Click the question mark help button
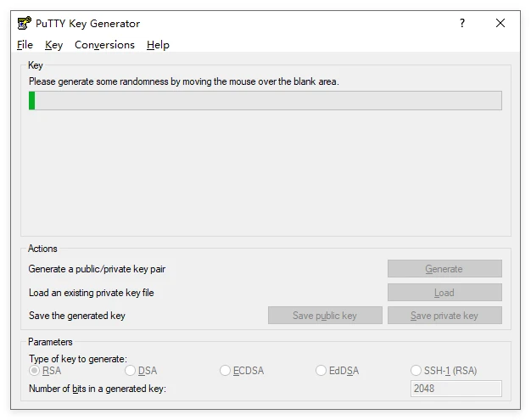Image resolution: width=531 pixels, height=420 pixels. click(462, 23)
